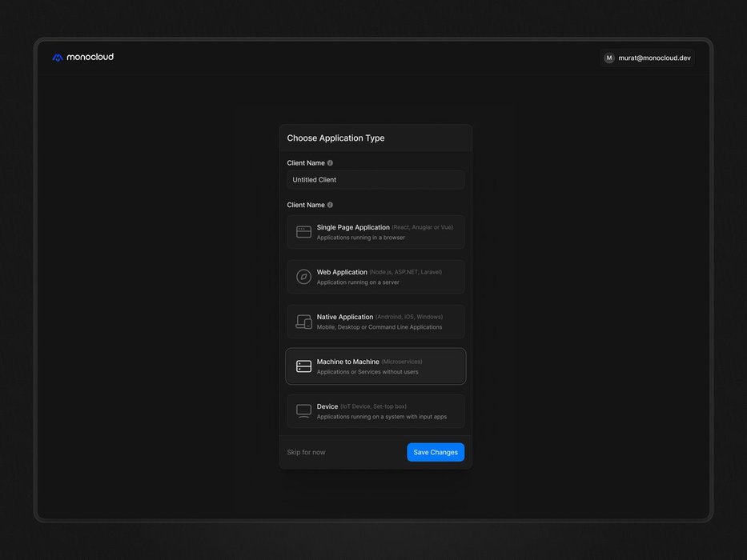Click the Web Application compass icon
Image resolution: width=747 pixels, height=560 pixels.
pos(303,277)
